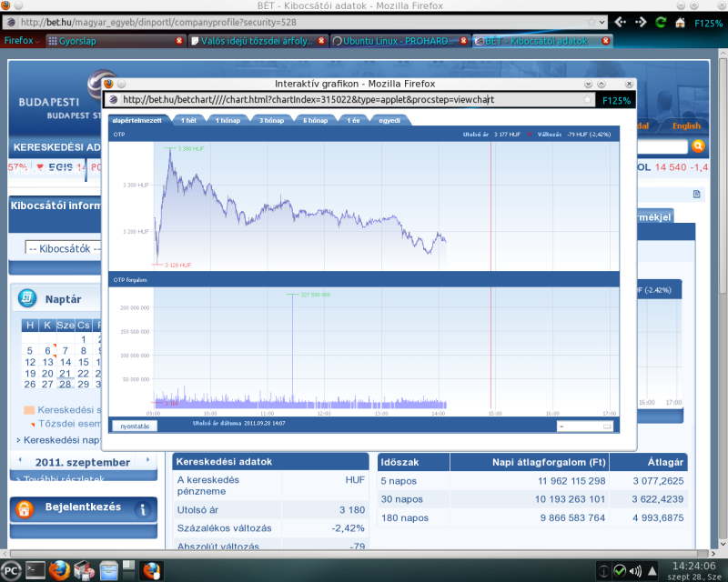This screenshot has height=582, width=728.
Task: Expand hidden tray icons with the arrow
Action: tap(652, 571)
